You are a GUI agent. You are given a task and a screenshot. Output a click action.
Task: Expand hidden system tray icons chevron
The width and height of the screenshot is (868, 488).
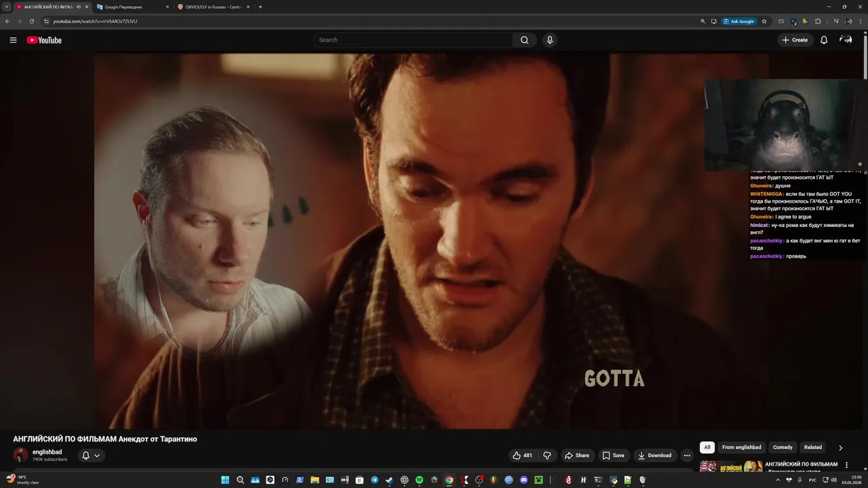tap(778, 480)
